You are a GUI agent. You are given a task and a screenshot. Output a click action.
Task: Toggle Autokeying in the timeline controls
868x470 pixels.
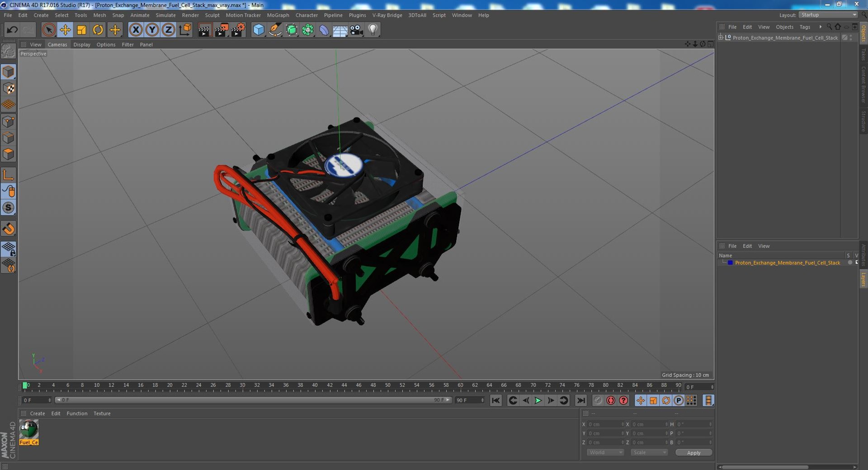[x=610, y=400]
